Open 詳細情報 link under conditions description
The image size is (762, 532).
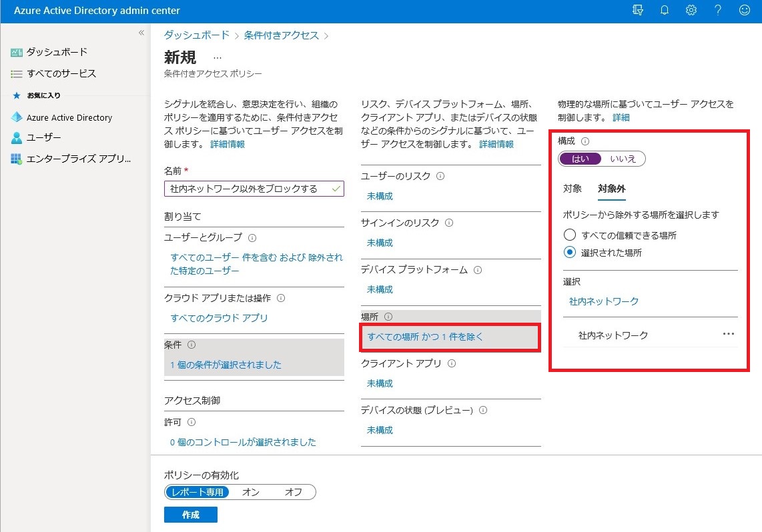(x=496, y=144)
